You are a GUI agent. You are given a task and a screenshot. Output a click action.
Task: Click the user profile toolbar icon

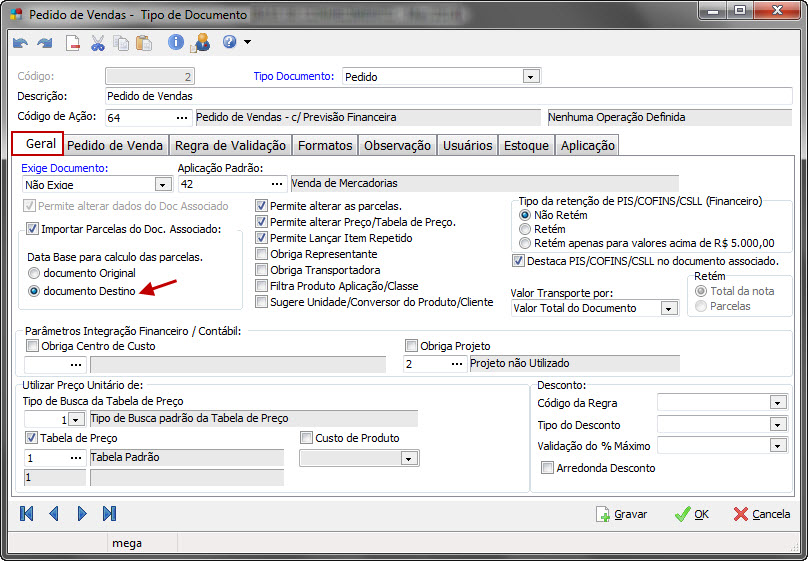click(201, 43)
